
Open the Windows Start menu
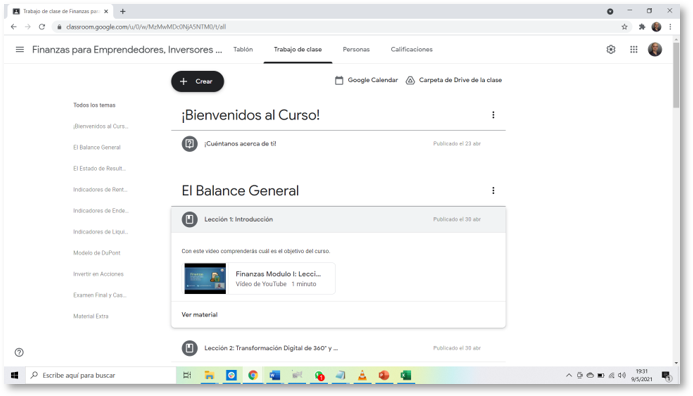(x=15, y=375)
